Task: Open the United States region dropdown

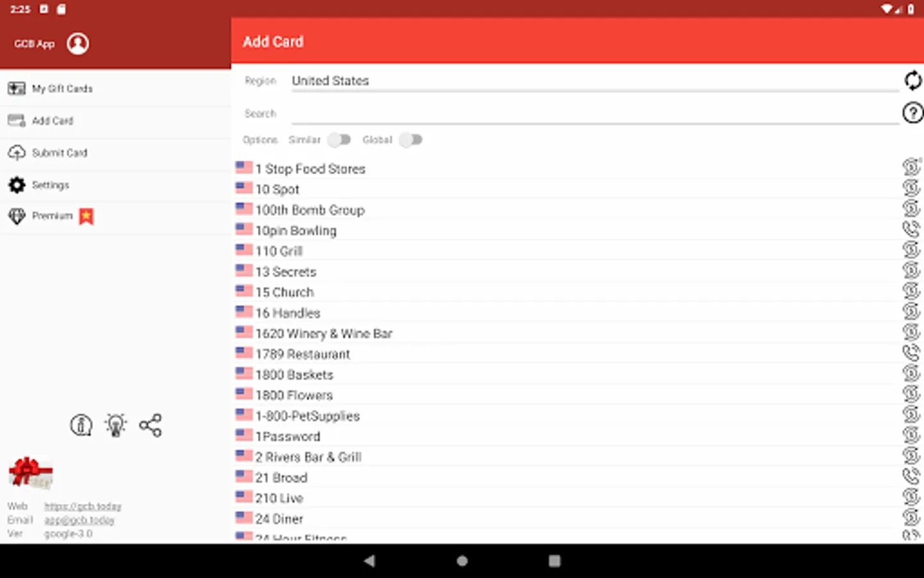Action: coord(595,82)
